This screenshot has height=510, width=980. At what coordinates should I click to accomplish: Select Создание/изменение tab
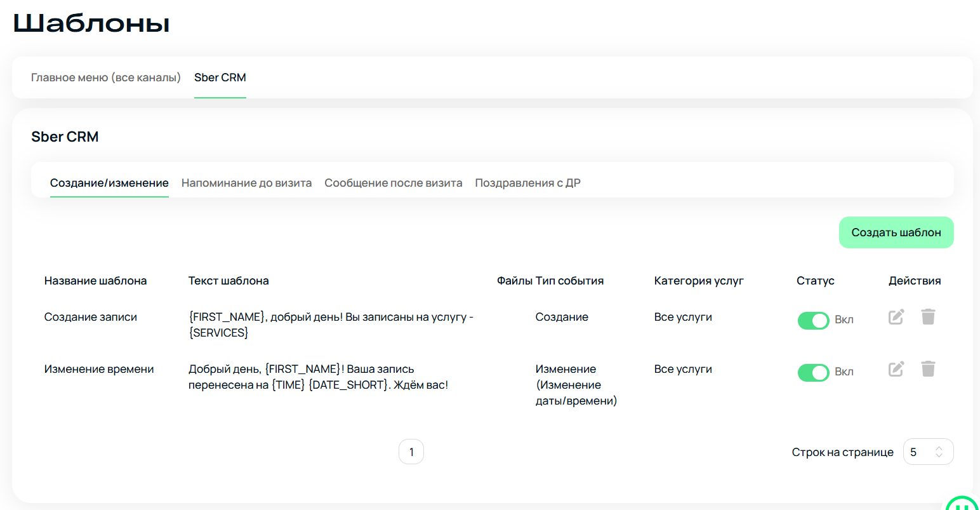[x=109, y=183]
